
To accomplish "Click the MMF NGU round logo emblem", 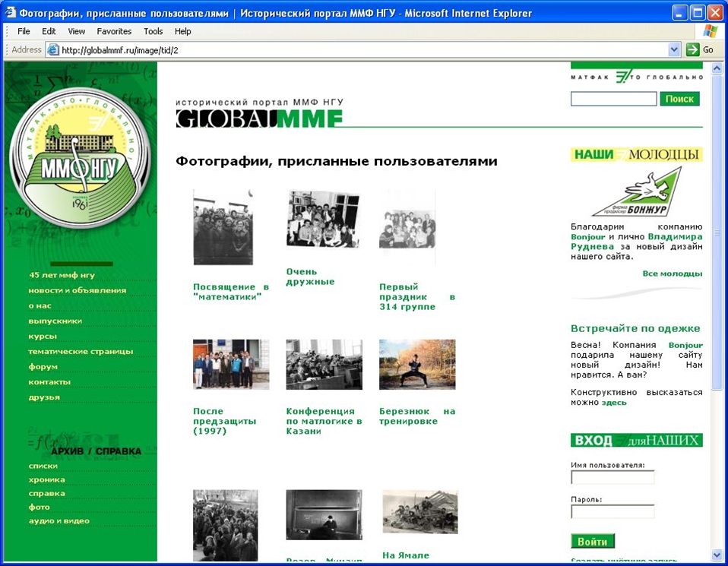I will (81, 158).
